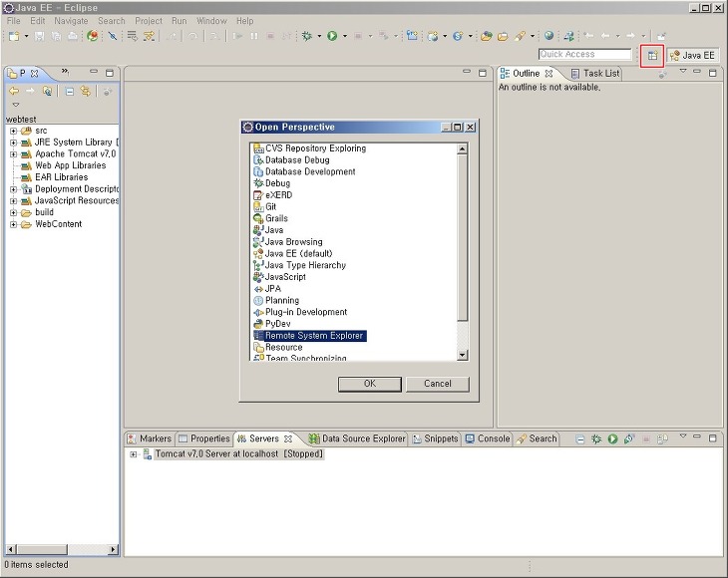Toggle Link with Editor in Project Explorer
Screen dimensions: 728x578
click(x=86, y=91)
